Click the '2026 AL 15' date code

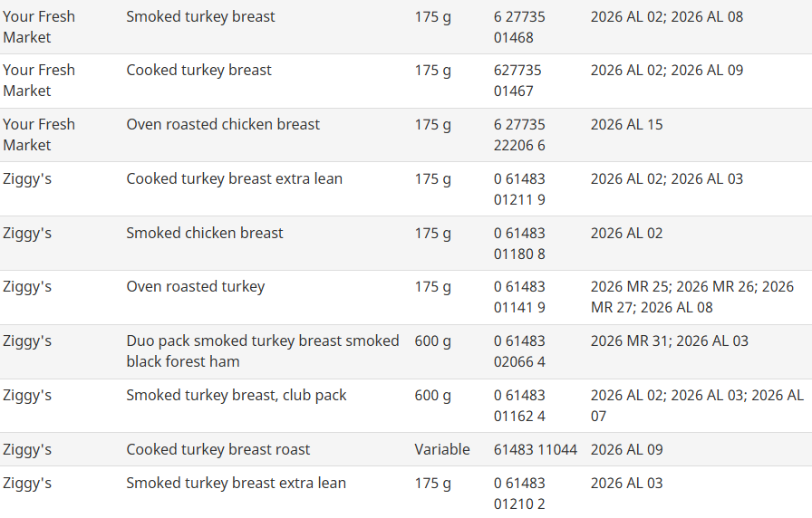[626, 125]
